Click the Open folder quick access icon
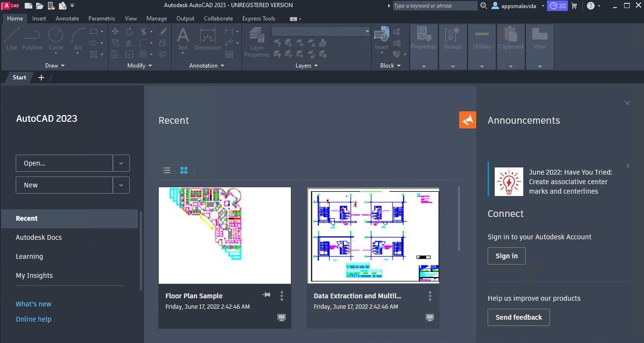This screenshot has width=644, height=343. click(x=39, y=6)
